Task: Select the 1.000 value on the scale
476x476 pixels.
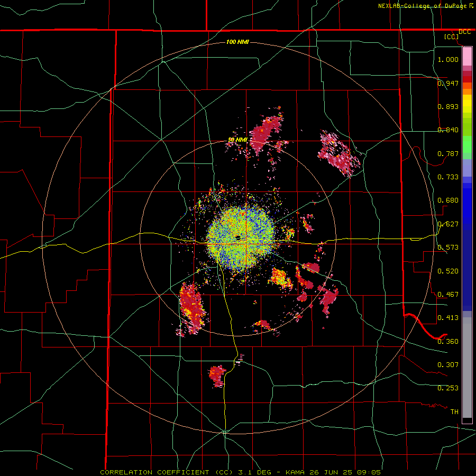Action: pos(448,59)
